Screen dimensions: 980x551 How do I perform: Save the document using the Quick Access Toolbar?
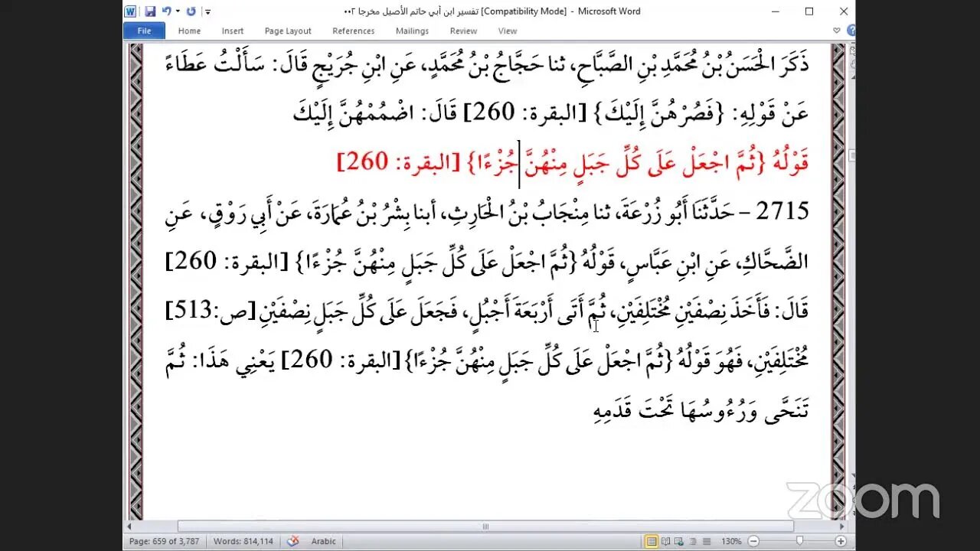click(x=150, y=11)
